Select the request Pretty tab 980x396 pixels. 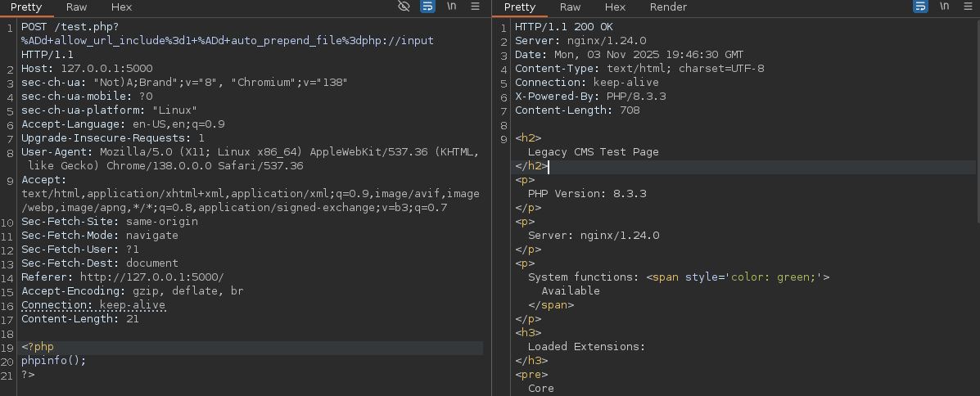pyautogui.click(x=26, y=7)
